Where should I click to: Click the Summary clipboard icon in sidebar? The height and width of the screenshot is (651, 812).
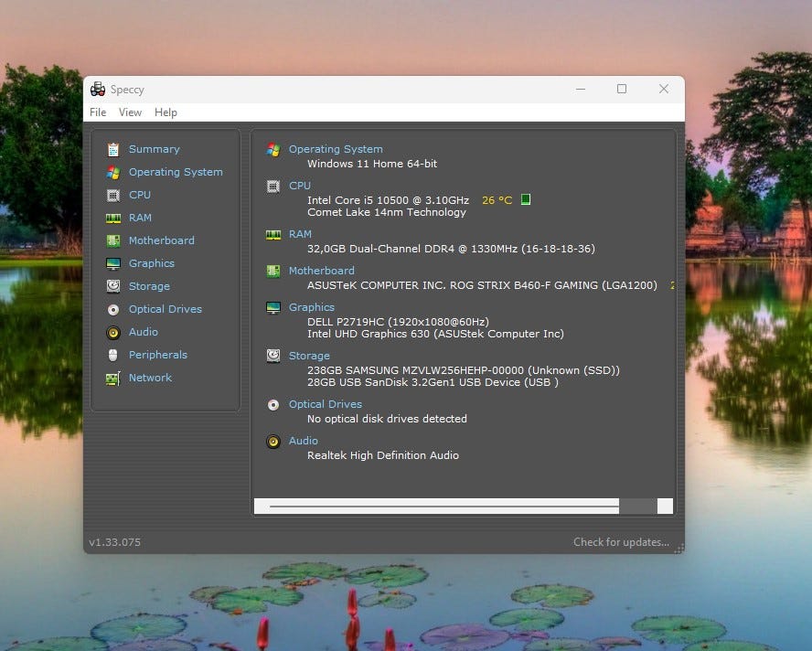tap(113, 149)
